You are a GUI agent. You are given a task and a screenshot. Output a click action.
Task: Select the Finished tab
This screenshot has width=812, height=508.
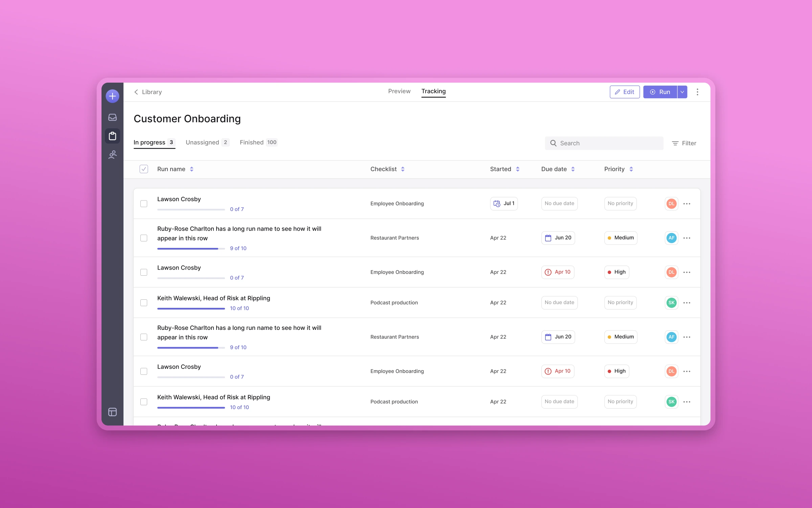coord(258,143)
